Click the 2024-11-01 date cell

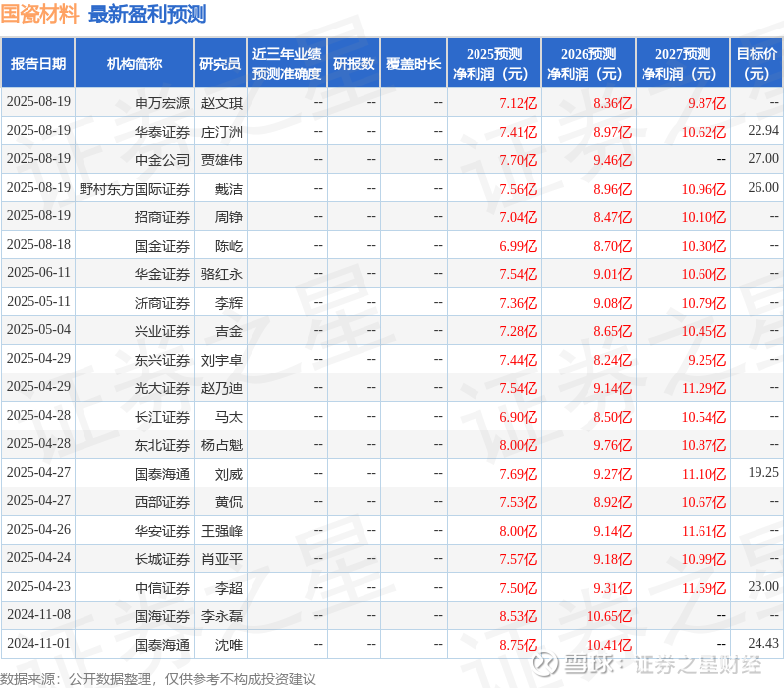point(38,644)
